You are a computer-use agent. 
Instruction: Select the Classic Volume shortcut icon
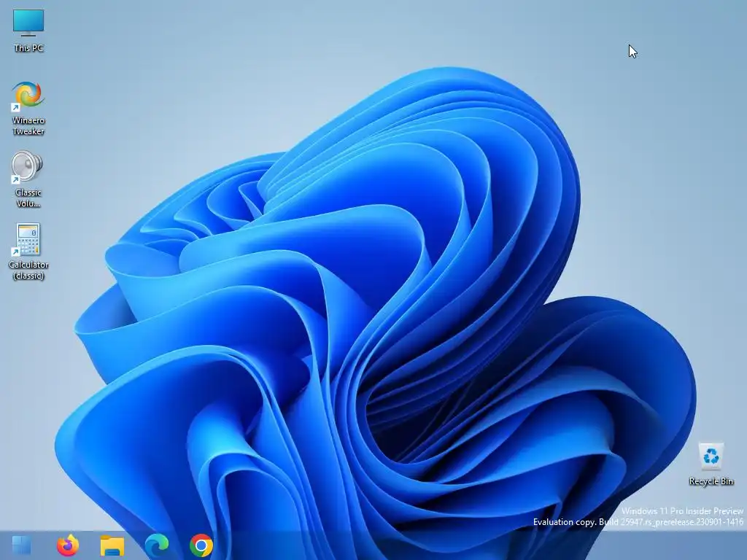pyautogui.click(x=27, y=167)
